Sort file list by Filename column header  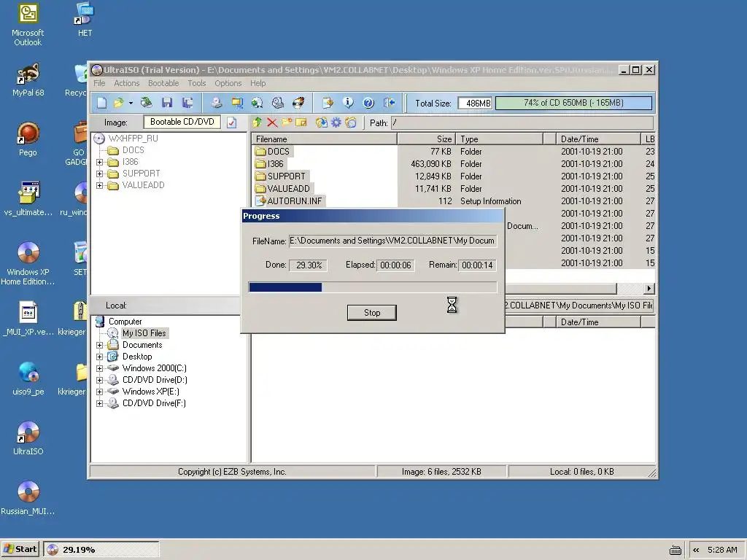click(x=324, y=139)
